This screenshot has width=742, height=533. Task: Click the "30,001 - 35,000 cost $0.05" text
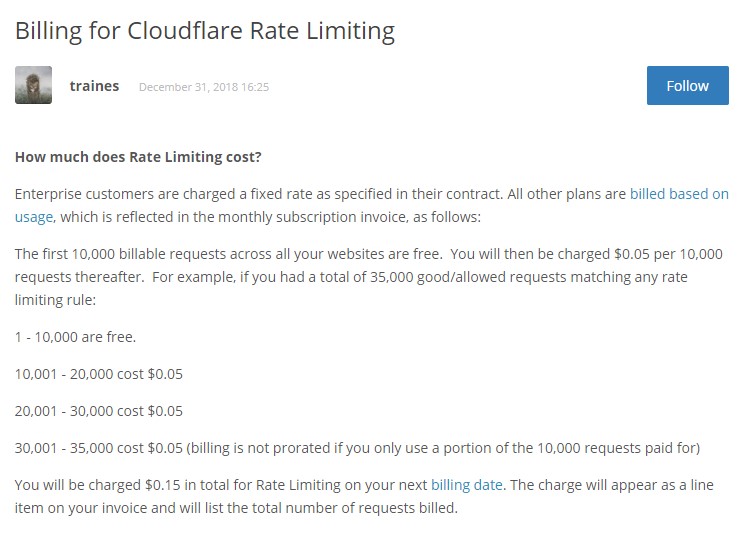pos(99,448)
